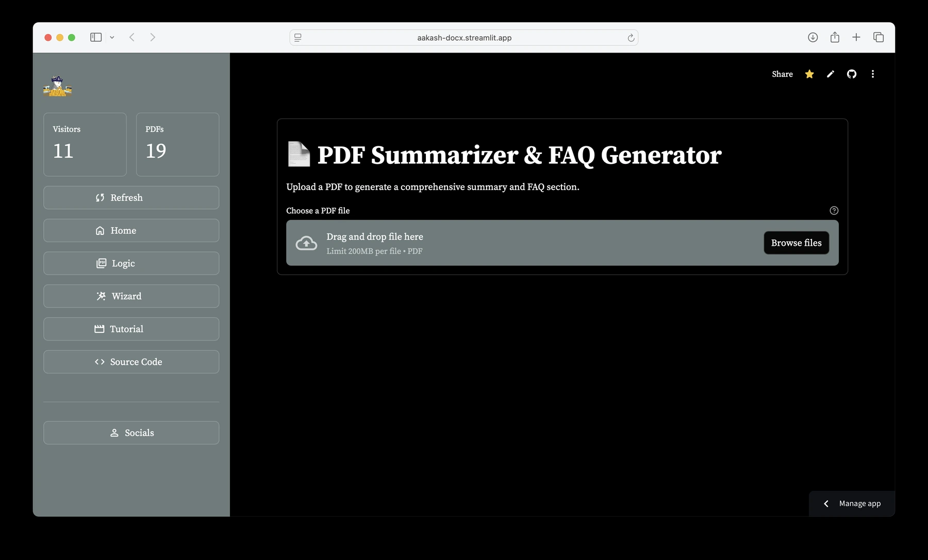Expand the Manage app panel
Image resolution: width=928 pixels, height=560 pixels.
pos(852,503)
